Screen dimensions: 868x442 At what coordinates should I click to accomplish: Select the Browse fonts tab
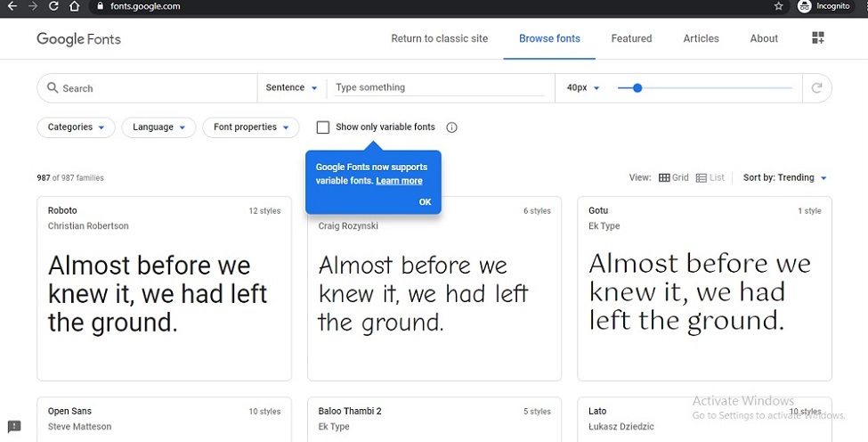[549, 38]
